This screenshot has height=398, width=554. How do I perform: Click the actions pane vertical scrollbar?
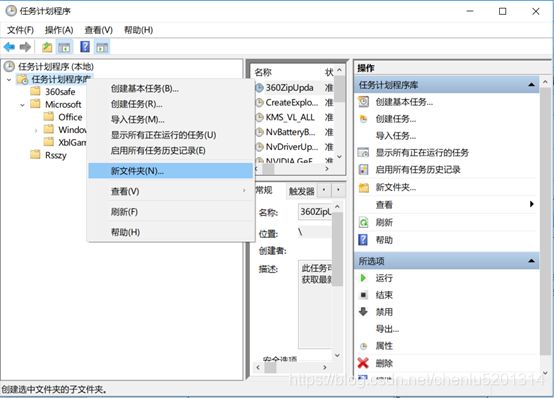[x=545, y=227]
